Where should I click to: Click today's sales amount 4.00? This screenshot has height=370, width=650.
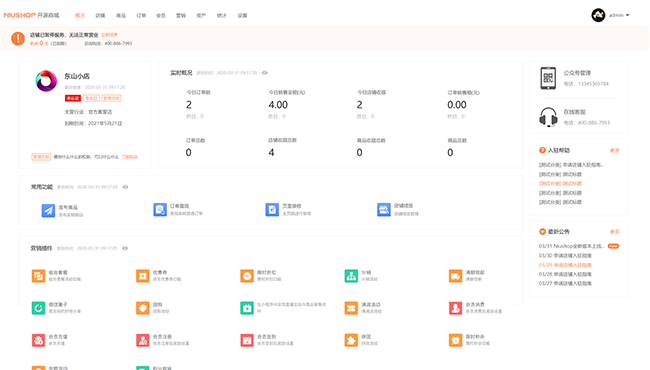pyautogui.click(x=278, y=105)
